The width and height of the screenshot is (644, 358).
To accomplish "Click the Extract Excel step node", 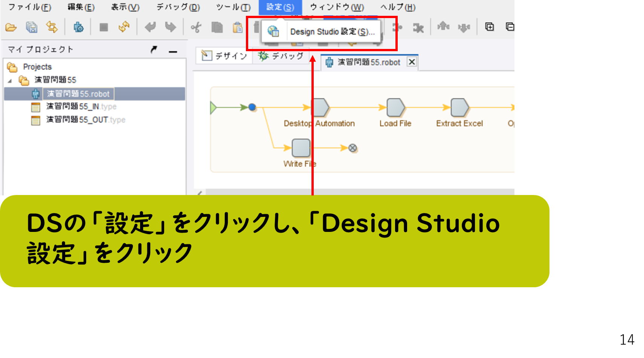I will click(460, 108).
